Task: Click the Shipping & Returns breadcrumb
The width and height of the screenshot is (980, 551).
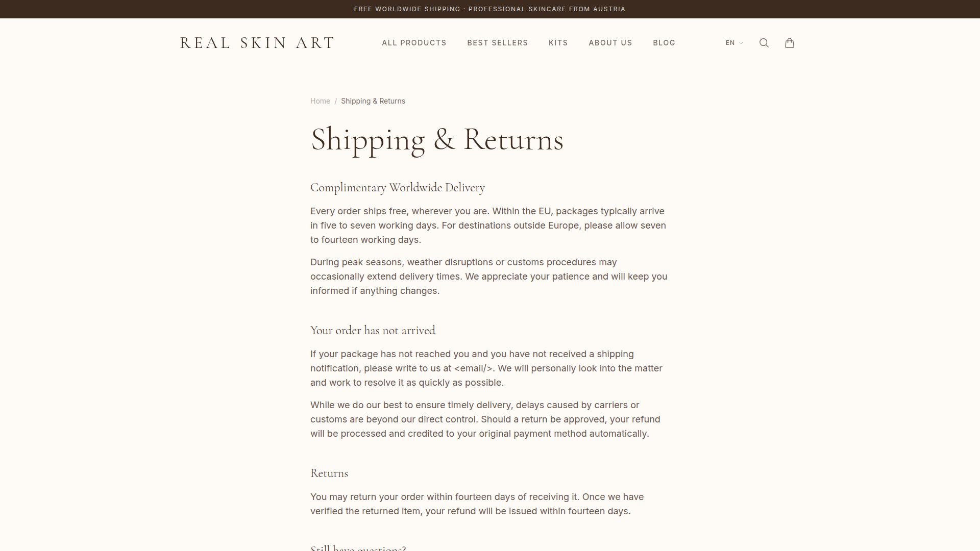Action: pyautogui.click(x=373, y=101)
